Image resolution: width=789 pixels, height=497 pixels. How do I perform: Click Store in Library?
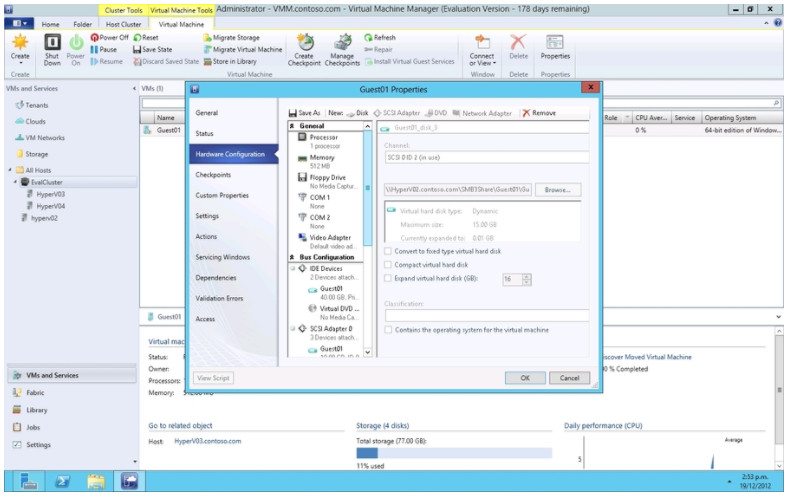230,61
